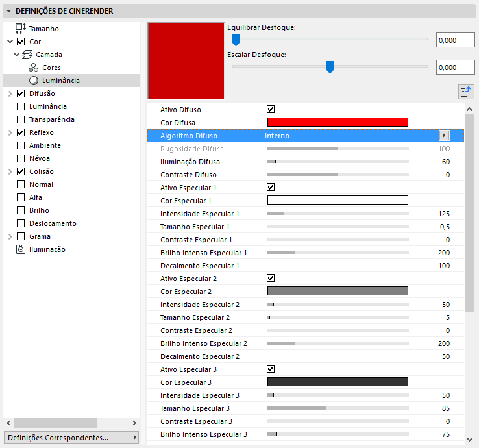
Task: Select the Iluminação tree item
Action: (x=47, y=250)
